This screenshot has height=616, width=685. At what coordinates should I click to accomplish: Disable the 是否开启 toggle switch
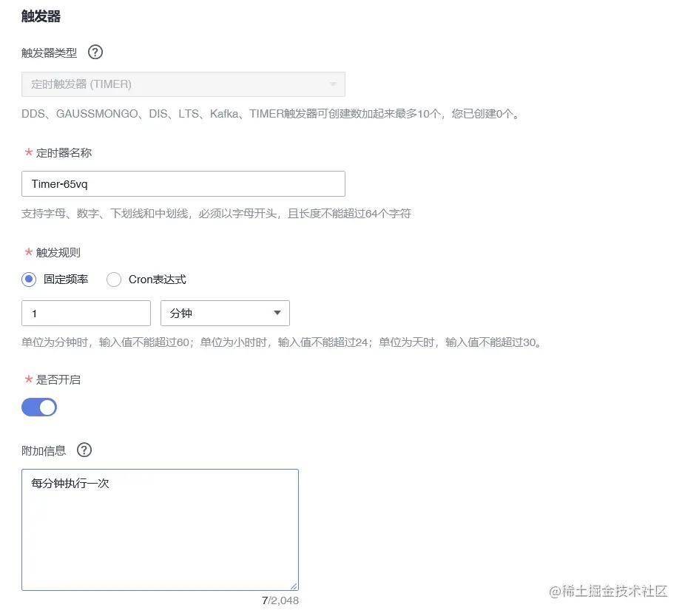pyautogui.click(x=39, y=407)
